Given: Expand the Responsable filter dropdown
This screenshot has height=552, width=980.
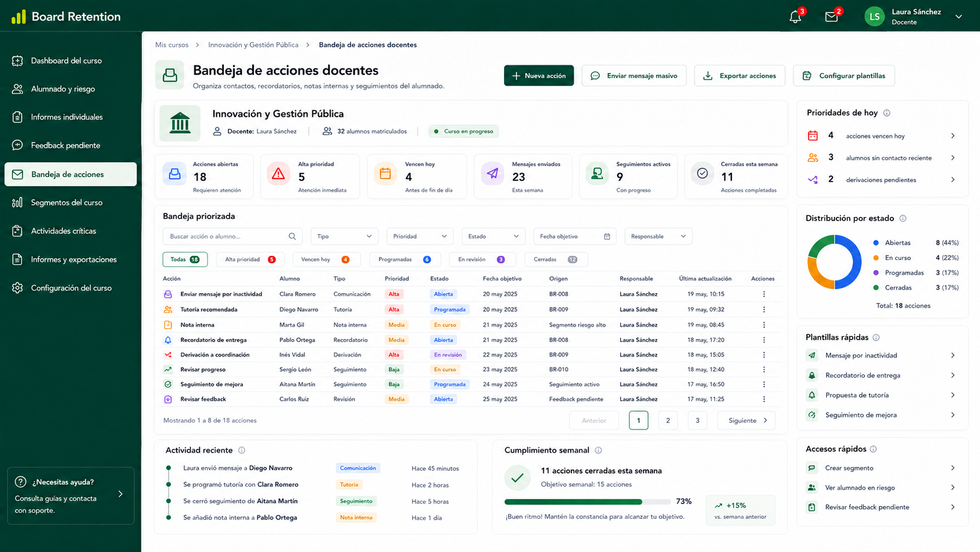Looking at the screenshot, I should [658, 236].
